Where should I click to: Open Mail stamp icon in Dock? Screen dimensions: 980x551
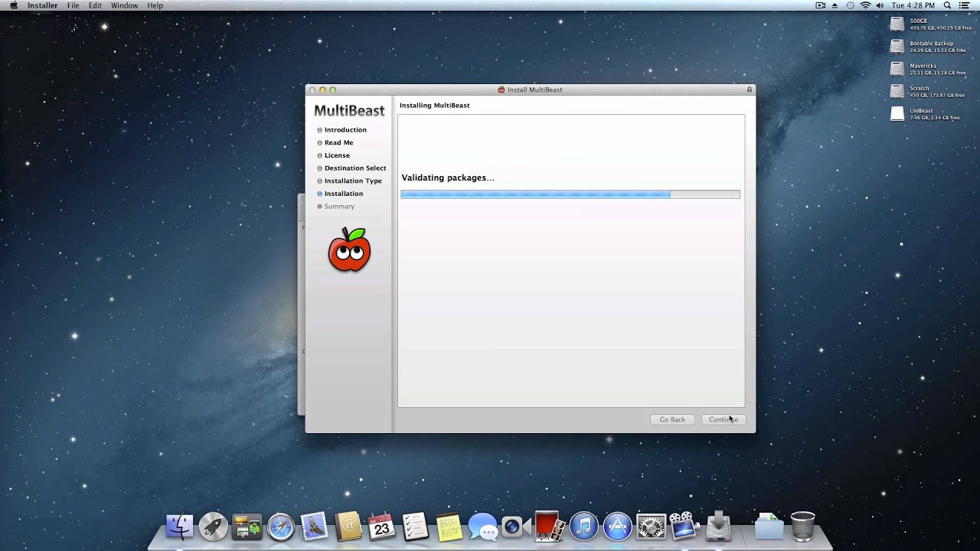pos(315,527)
